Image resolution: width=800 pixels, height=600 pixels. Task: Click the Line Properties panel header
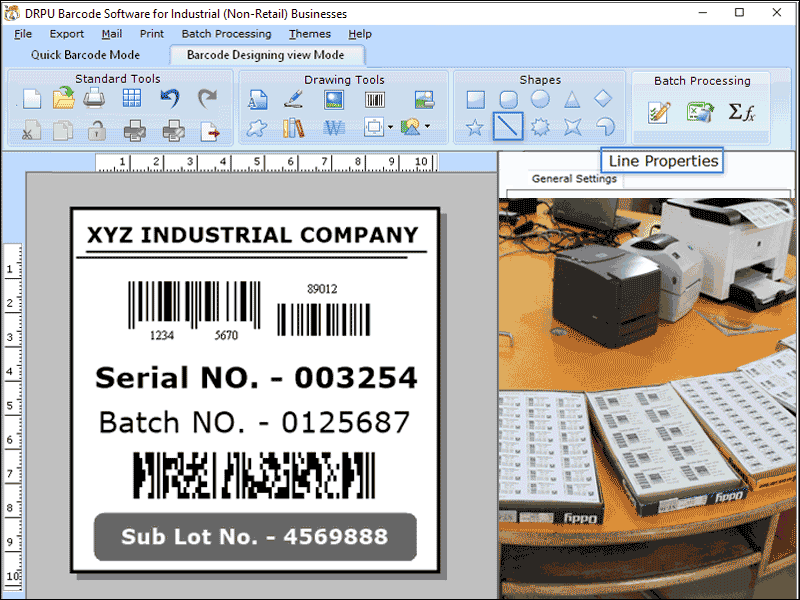click(x=661, y=160)
